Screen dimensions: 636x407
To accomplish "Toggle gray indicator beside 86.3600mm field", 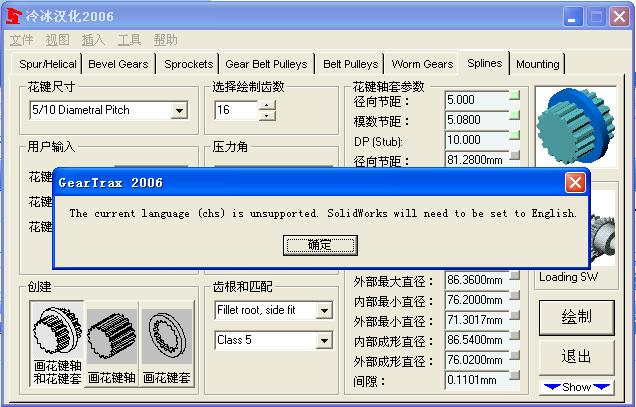I will click(515, 276).
